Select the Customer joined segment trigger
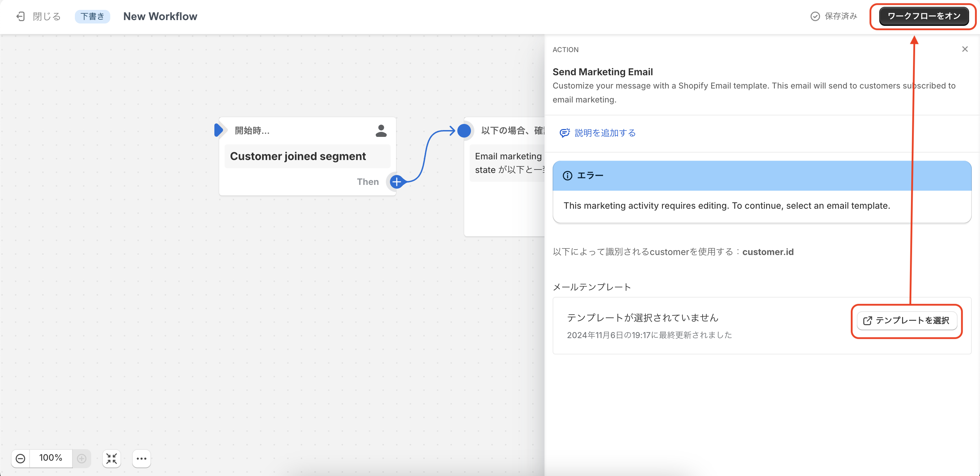The width and height of the screenshot is (980, 476). [297, 156]
